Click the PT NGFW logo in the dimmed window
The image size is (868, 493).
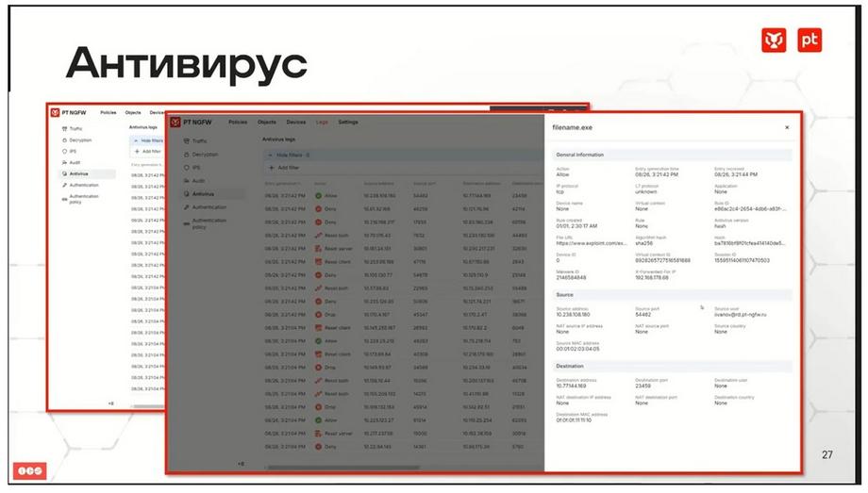175,122
